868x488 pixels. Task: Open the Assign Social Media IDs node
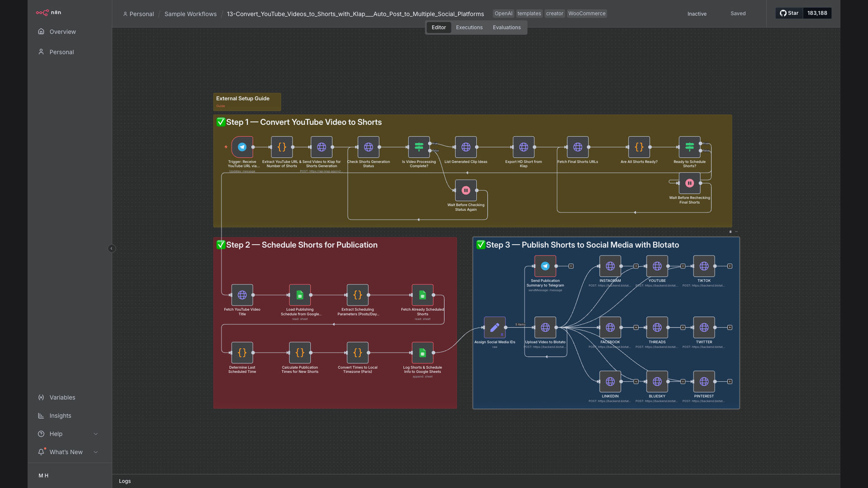click(495, 328)
